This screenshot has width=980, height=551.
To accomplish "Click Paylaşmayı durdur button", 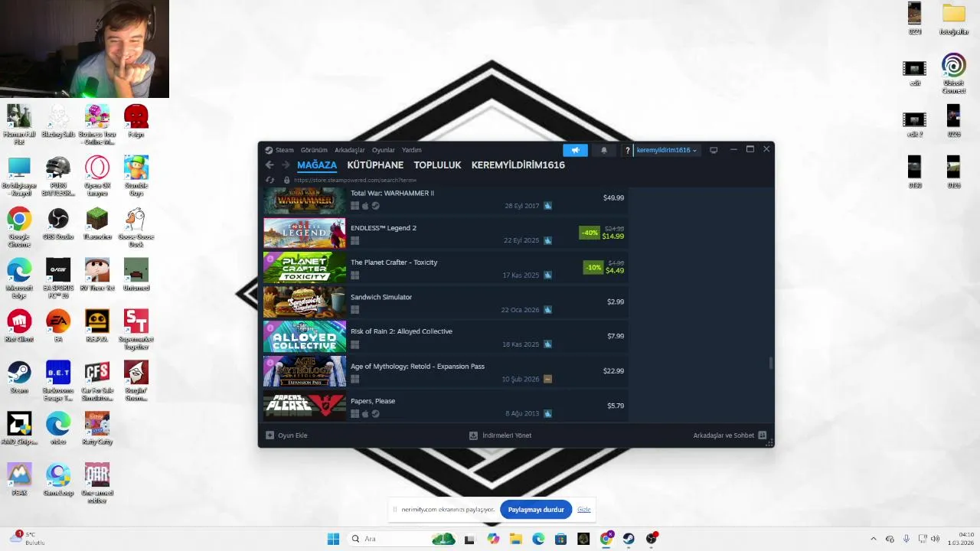I will tap(536, 510).
